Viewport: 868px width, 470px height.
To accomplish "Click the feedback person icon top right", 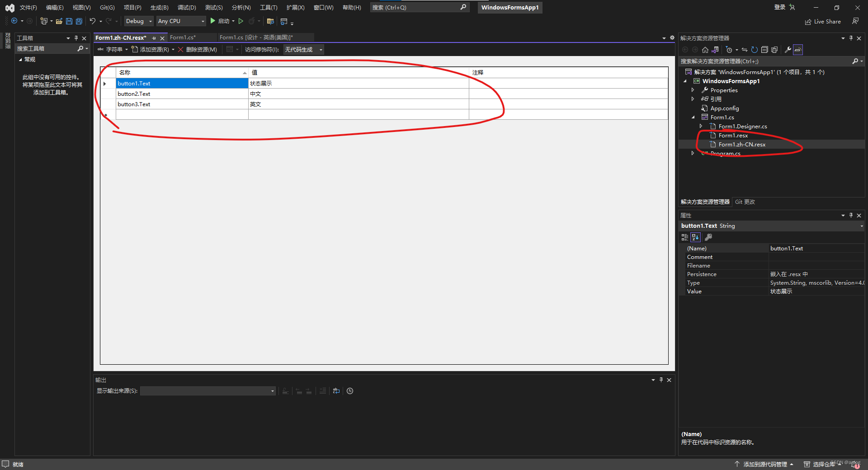I will point(855,21).
